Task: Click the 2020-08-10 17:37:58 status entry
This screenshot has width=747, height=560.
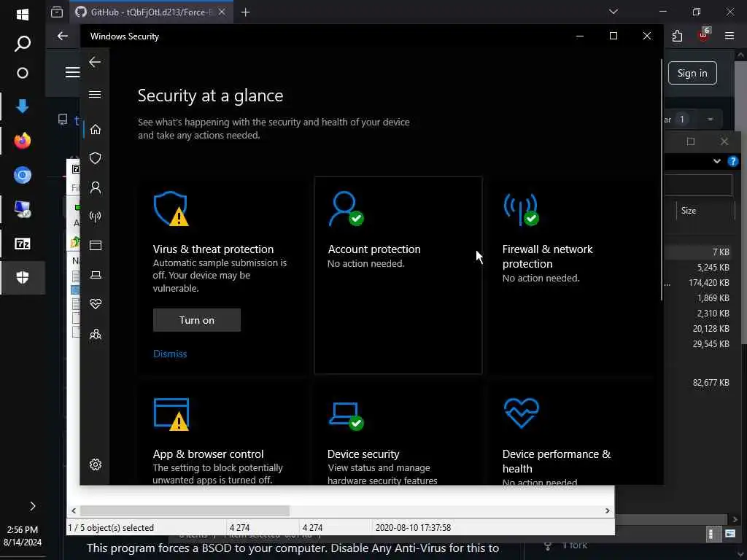Action: click(x=413, y=528)
